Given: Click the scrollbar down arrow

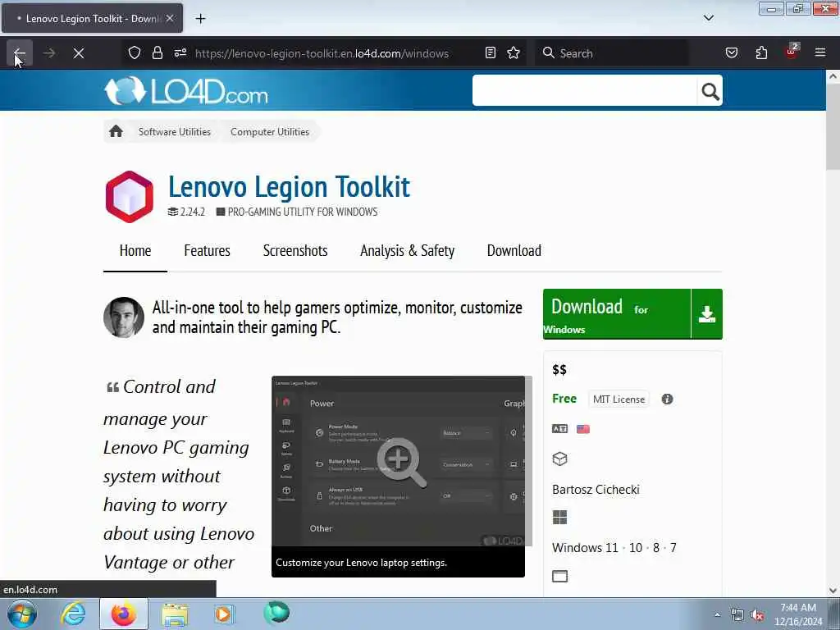Looking at the screenshot, I should [833, 591].
